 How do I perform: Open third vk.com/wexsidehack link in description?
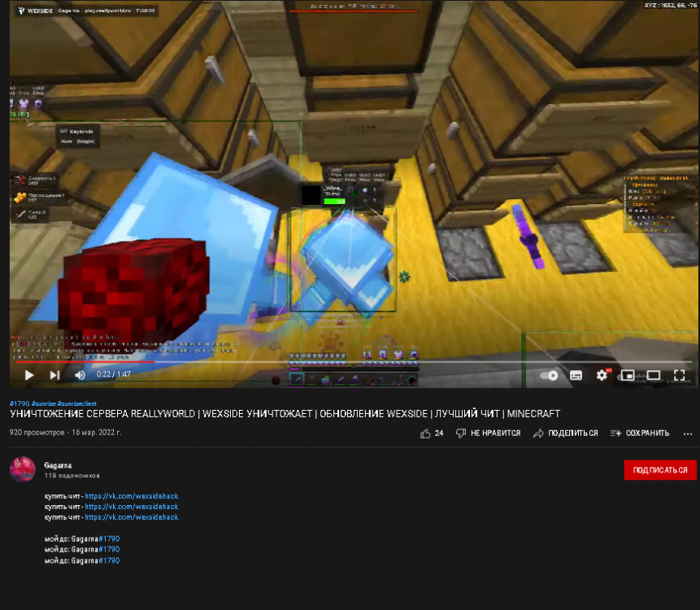[132, 517]
